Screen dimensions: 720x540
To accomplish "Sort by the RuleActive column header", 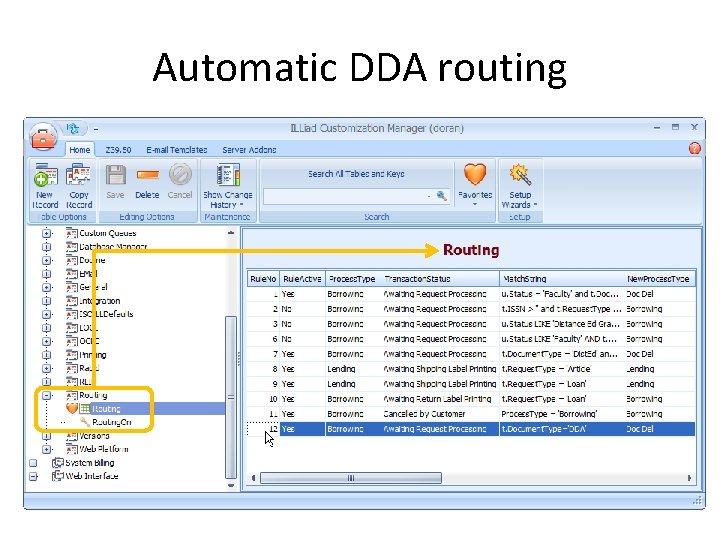I will (302, 279).
